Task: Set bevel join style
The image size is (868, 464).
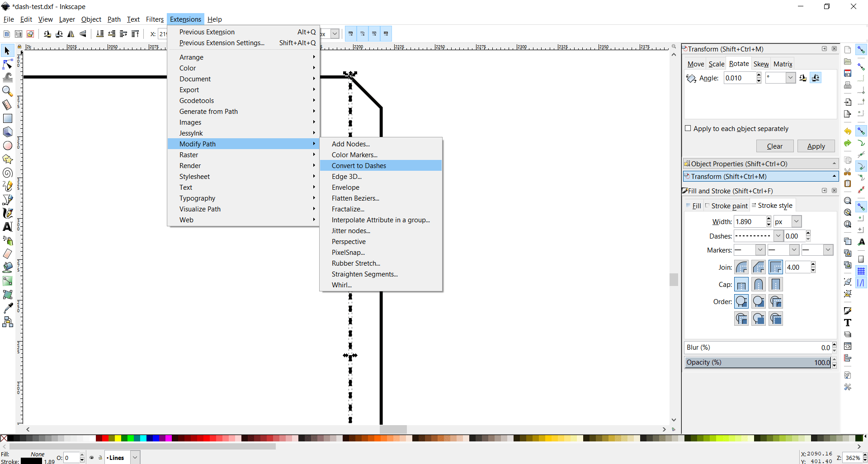Action: pyautogui.click(x=759, y=267)
